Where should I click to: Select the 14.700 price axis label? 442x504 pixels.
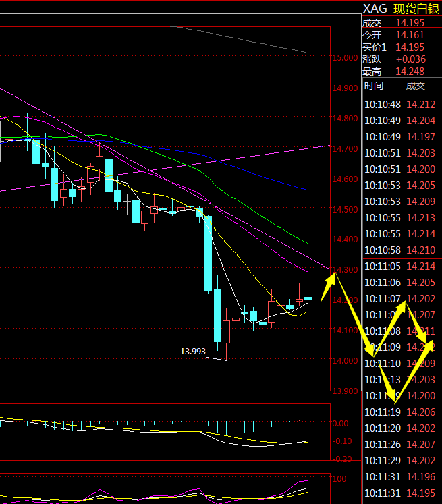[345, 149]
